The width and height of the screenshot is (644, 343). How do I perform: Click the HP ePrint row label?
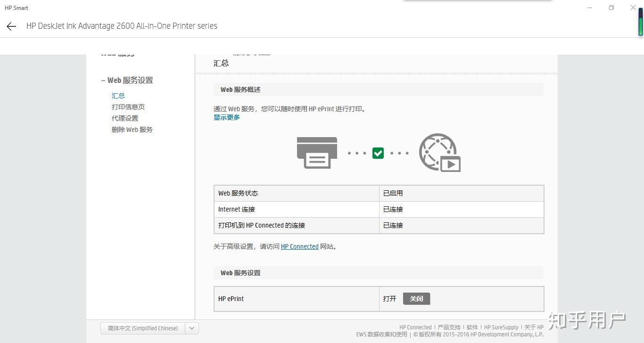[231, 299]
